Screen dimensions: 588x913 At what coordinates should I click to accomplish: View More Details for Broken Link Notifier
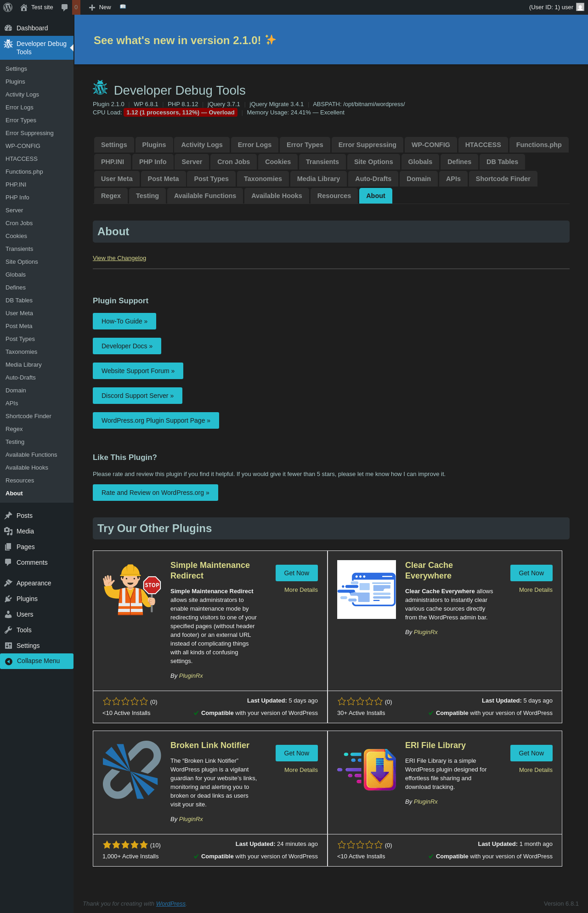click(x=301, y=770)
